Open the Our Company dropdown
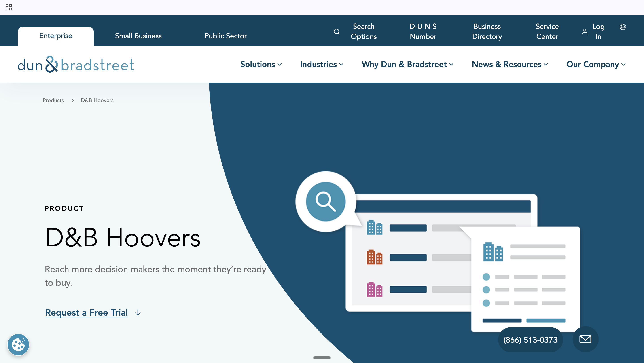Screen dimensions: 644x363 596,64
